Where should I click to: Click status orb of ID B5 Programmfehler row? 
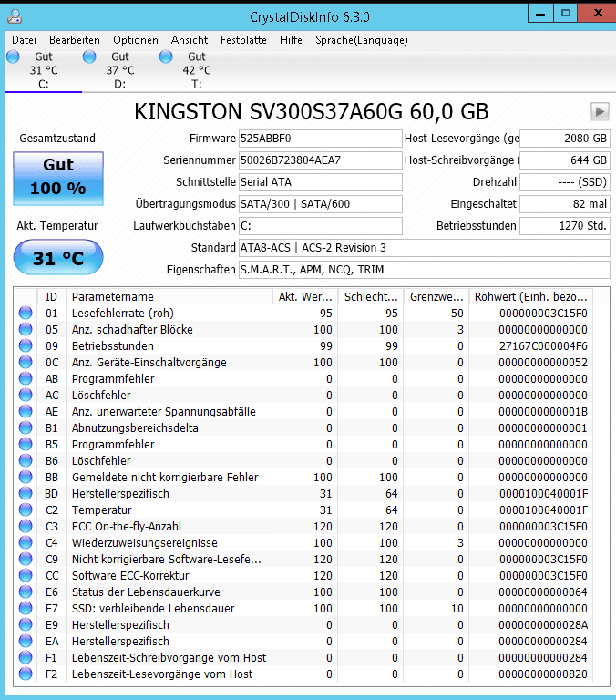(26, 444)
